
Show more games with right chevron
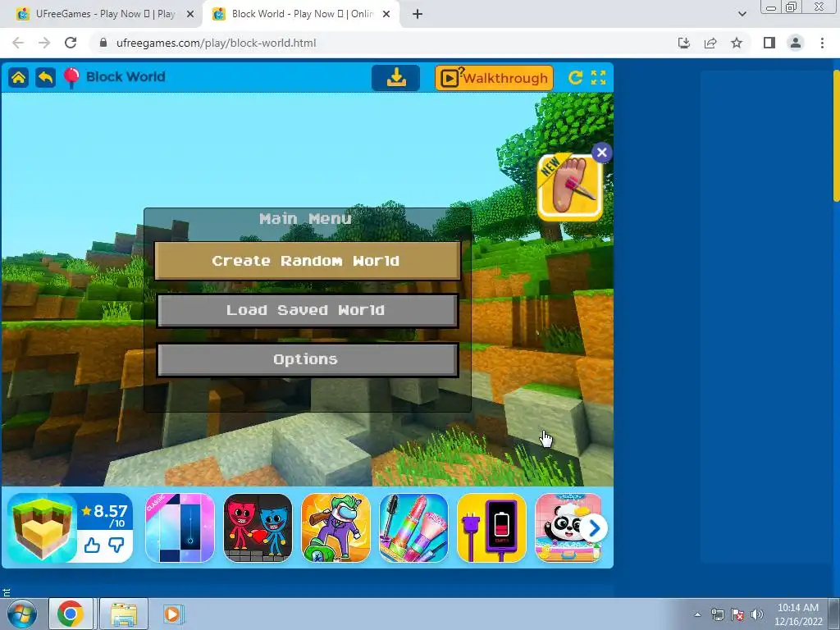click(594, 529)
